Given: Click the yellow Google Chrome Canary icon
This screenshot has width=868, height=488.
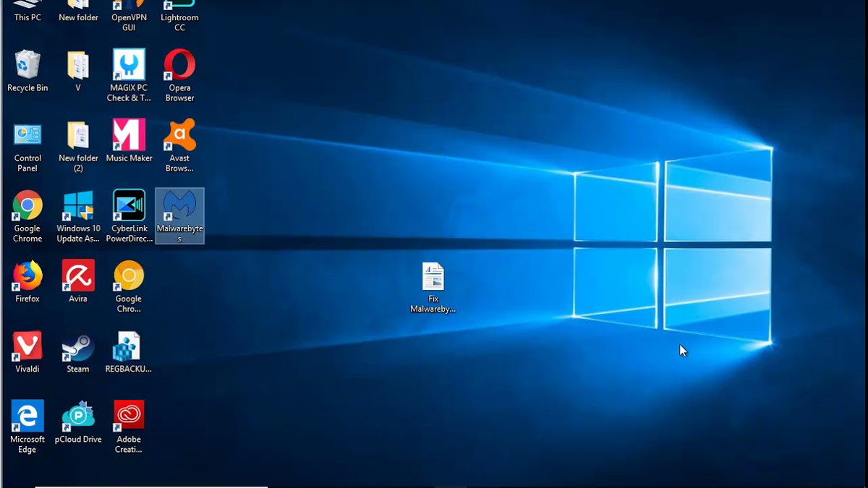Looking at the screenshot, I should (x=129, y=276).
